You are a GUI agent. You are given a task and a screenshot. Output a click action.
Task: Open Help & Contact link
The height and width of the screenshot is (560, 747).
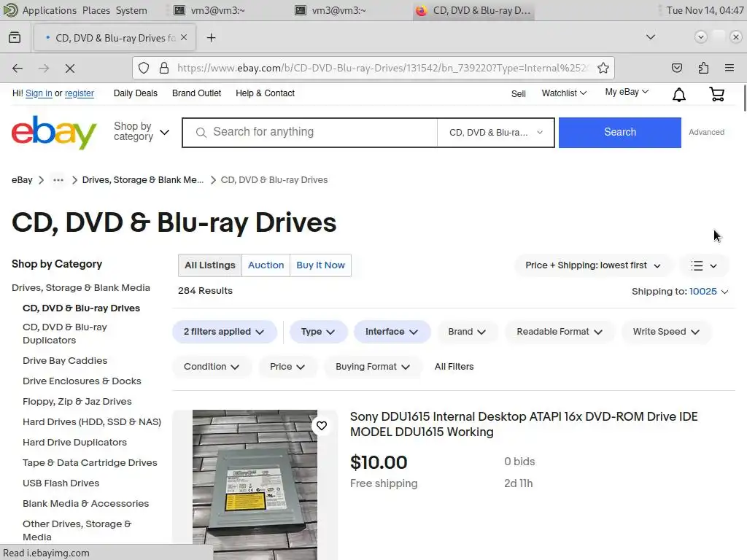265,93
